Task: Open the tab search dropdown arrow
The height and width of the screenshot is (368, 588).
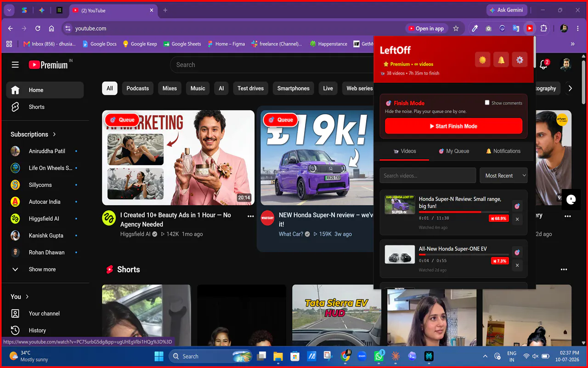Action: 9,10
